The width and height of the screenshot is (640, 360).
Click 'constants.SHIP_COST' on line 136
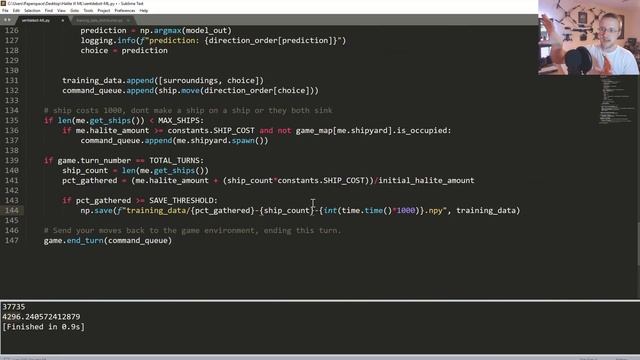click(x=211, y=131)
